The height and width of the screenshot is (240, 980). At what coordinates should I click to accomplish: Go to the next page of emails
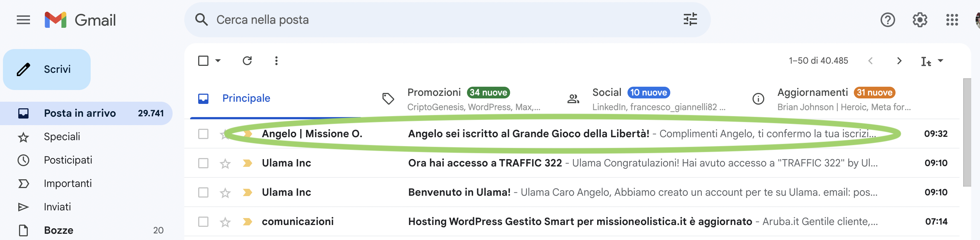[x=899, y=61]
